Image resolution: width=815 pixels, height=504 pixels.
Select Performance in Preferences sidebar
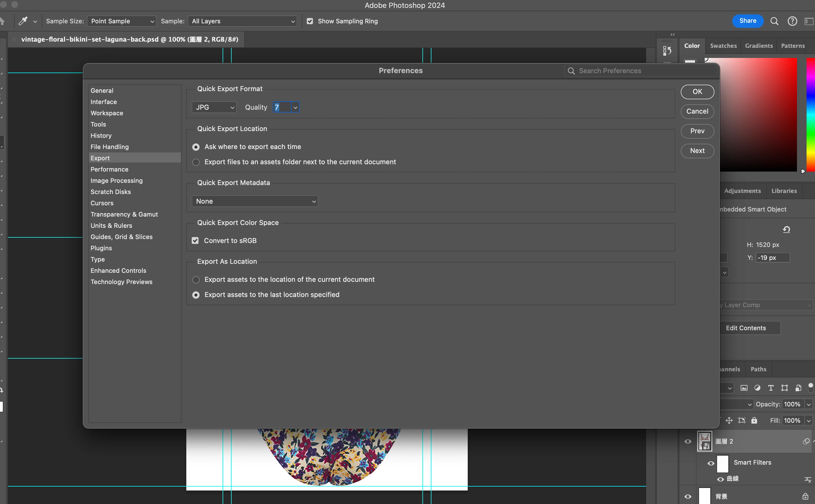[x=109, y=169]
